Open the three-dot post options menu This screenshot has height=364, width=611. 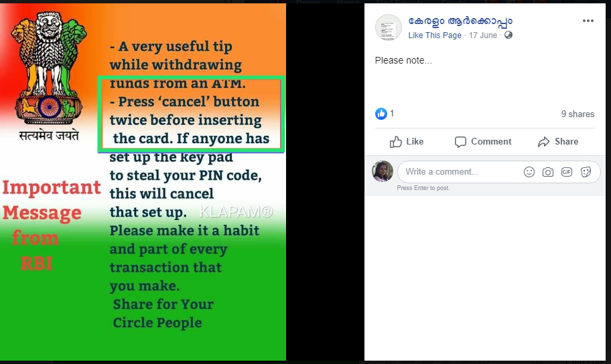tap(588, 21)
